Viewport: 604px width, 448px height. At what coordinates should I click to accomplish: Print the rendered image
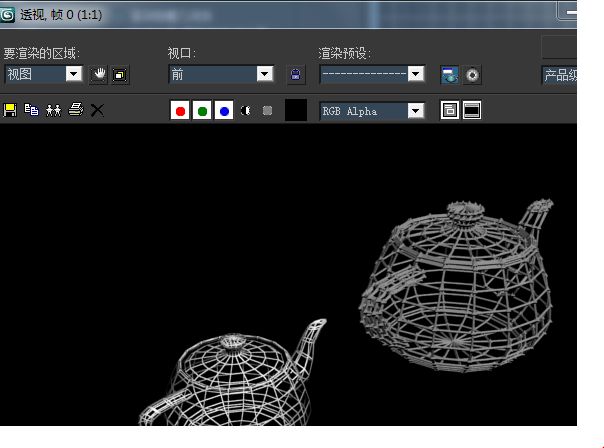point(76,110)
